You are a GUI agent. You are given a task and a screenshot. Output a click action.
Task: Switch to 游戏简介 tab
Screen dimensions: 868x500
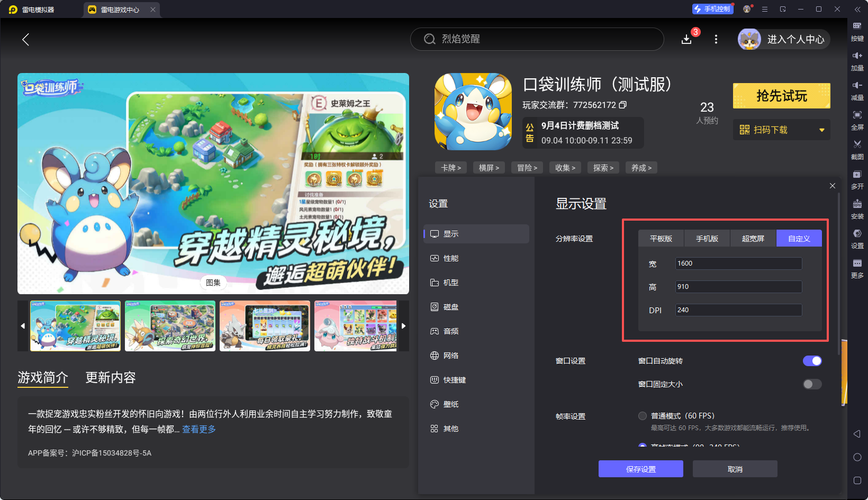click(x=43, y=377)
